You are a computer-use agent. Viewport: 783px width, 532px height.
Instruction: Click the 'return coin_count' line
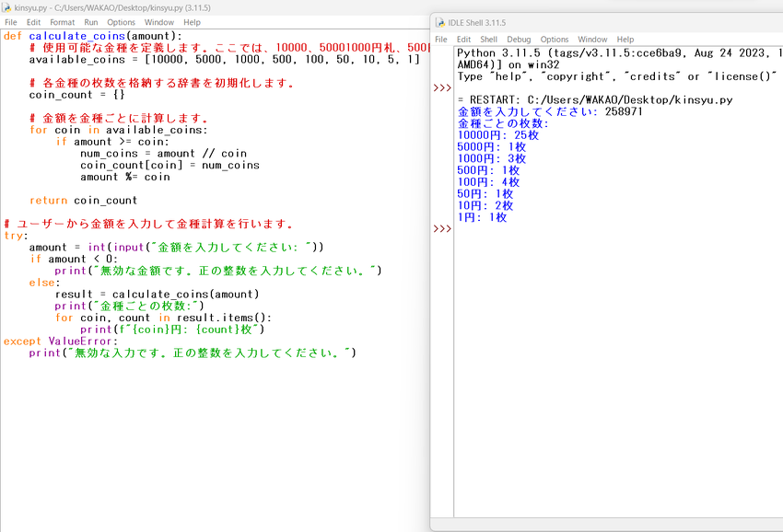pyautogui.click(x=83, y=200)
